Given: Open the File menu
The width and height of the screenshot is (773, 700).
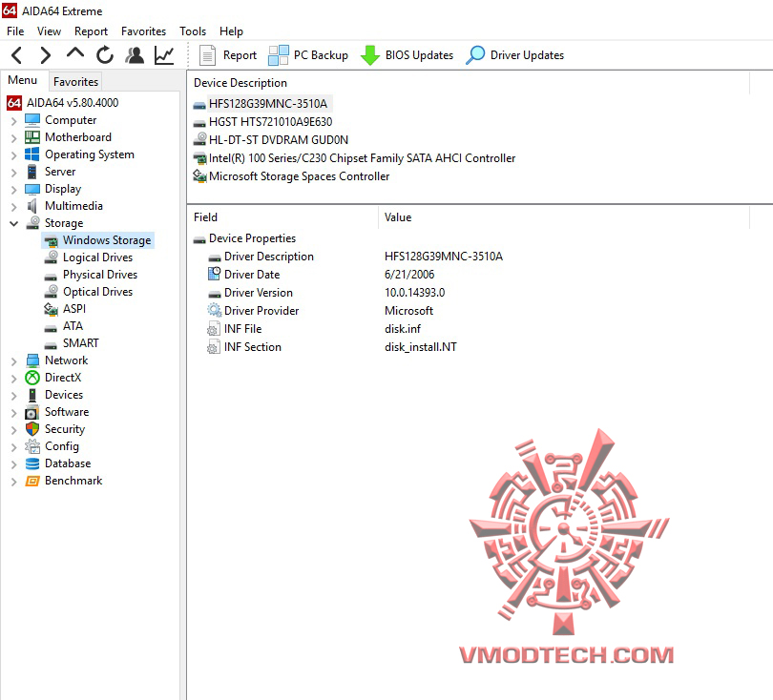Looking at the screenshot, I should [15, 31].
